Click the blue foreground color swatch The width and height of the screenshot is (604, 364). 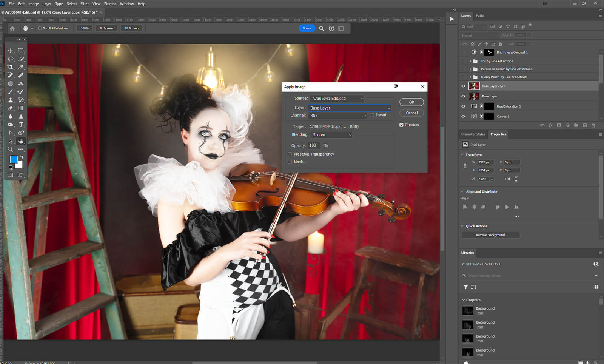(14, 159)
